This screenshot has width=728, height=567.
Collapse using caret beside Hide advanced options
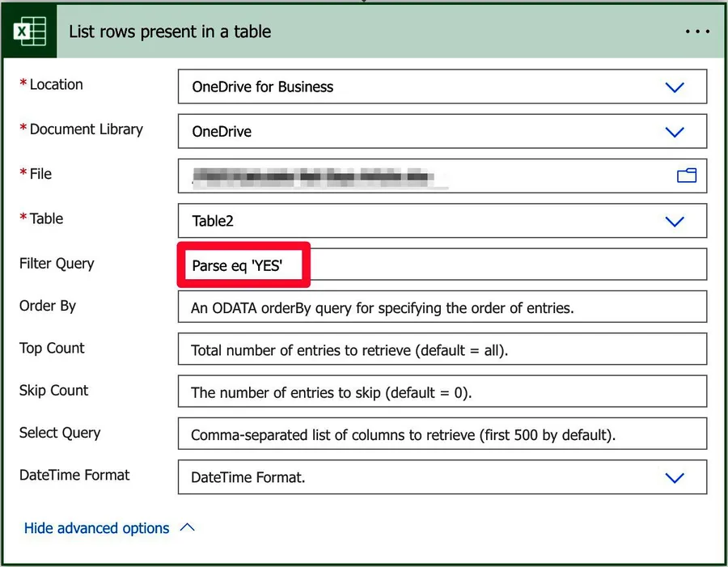pyautogui.click(x=187, y=527)
